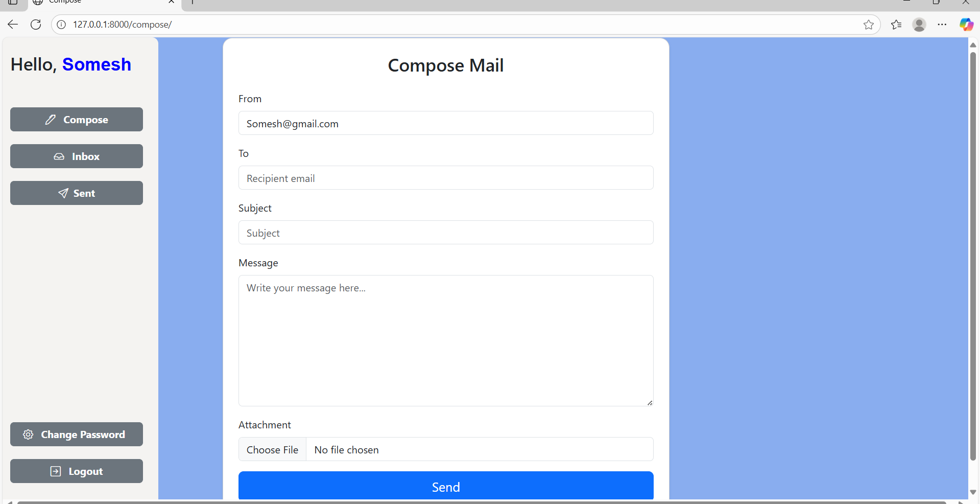Launch the Copilot sidebar icon
This screenshot has height=504, width=980.
pyautogui.click(x=966, y=25)
